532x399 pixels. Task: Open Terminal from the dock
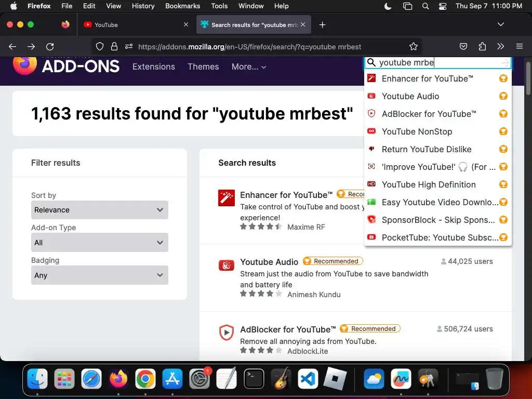coord(254,379)
